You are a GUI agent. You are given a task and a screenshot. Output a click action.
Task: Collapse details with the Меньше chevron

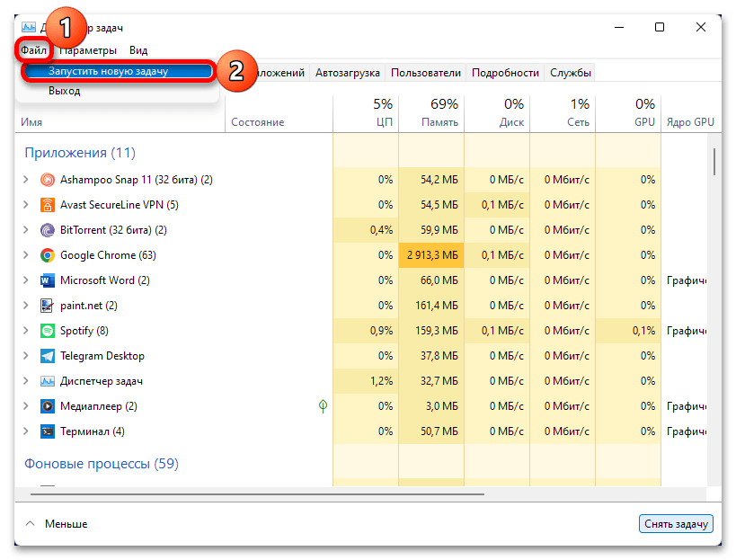30,523
